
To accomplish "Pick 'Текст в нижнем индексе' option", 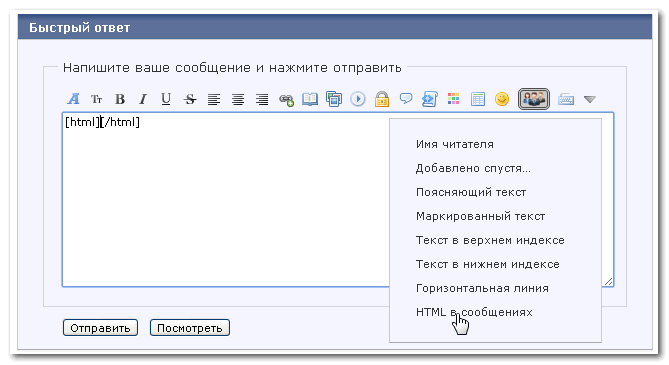I will click(488, 264).
